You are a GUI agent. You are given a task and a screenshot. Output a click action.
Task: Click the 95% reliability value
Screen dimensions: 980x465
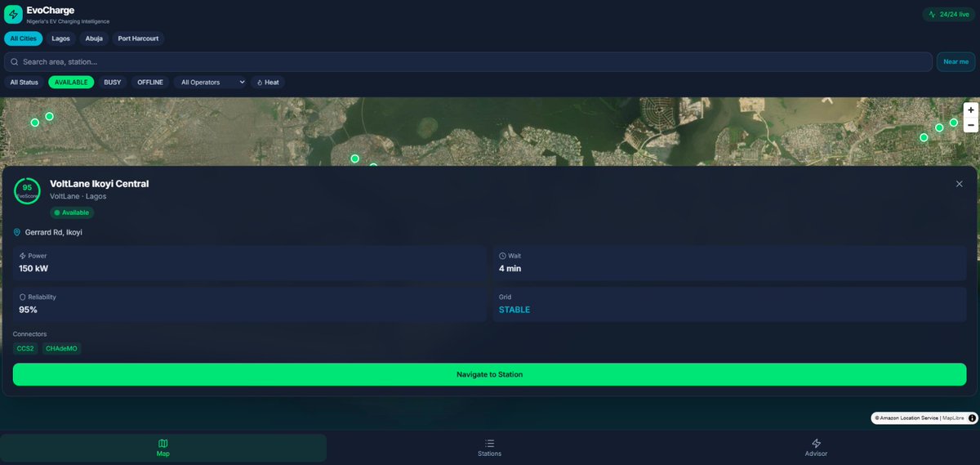28,310
